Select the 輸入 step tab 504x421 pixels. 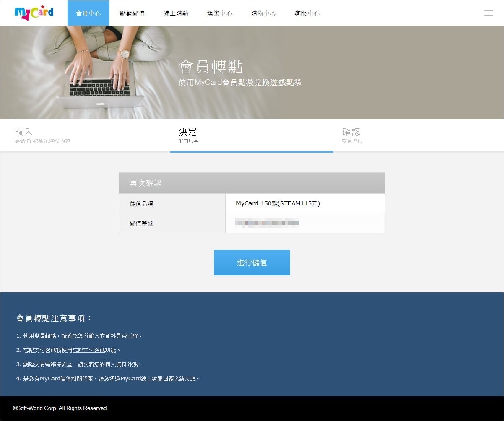85,135
